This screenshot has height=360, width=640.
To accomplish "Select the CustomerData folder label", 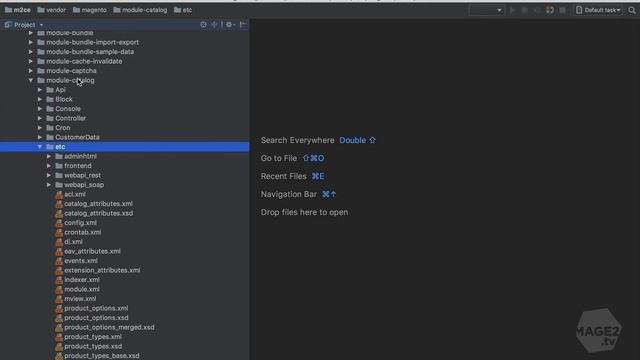I will 78,137.
